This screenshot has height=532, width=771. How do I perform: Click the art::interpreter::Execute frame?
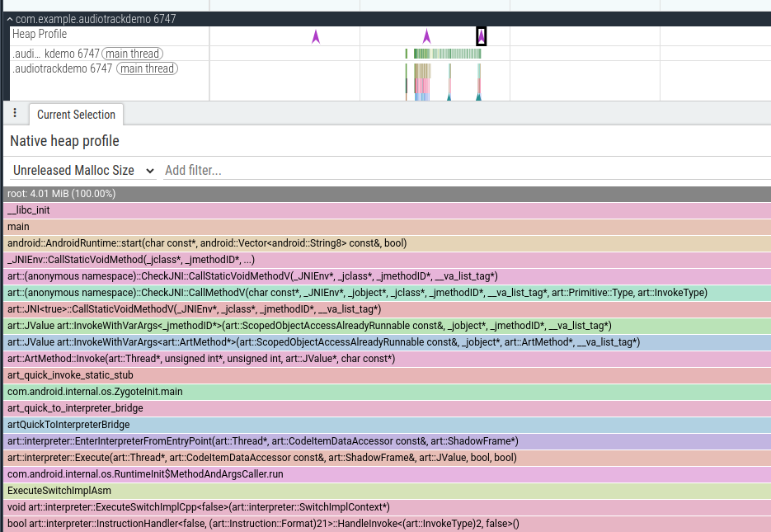[387, 458]
